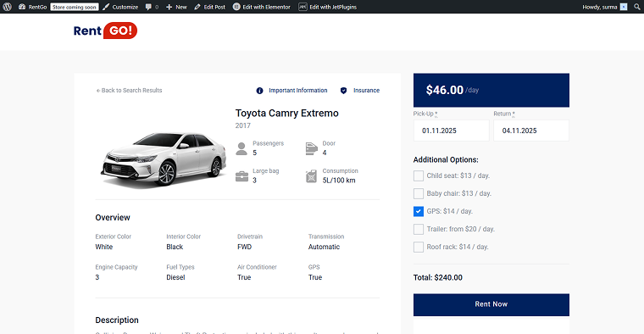
Task: Click the White exterior color value
Action: tap(104, 247)
